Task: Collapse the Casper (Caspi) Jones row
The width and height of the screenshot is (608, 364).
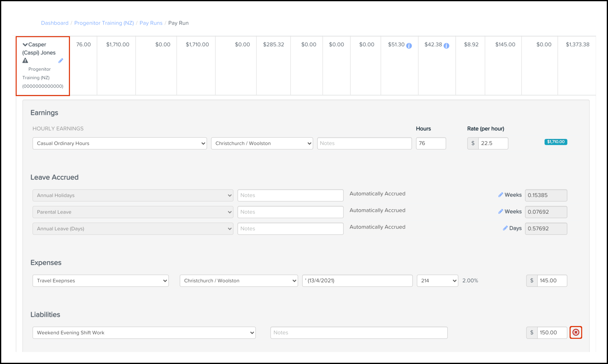Action: (25, 45)
